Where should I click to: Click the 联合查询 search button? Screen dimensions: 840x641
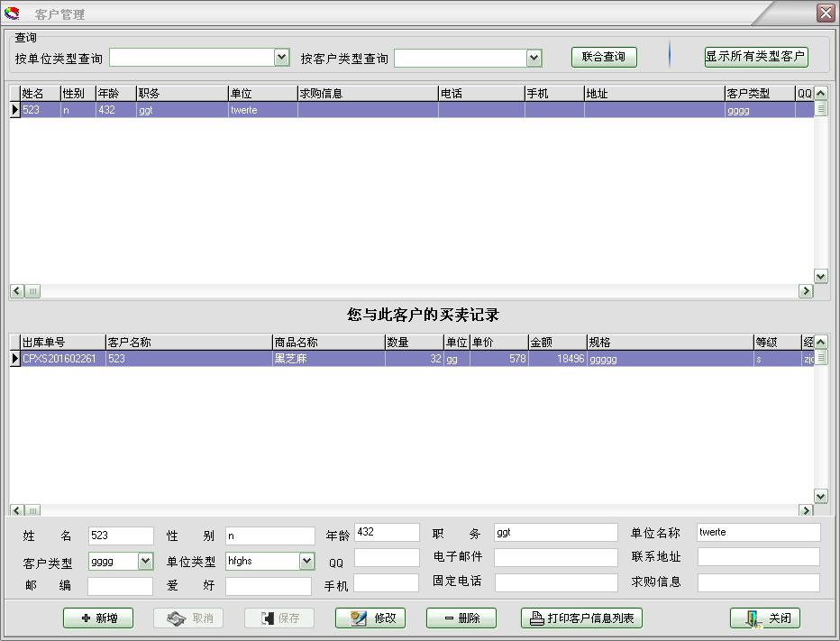coord(604,56)
